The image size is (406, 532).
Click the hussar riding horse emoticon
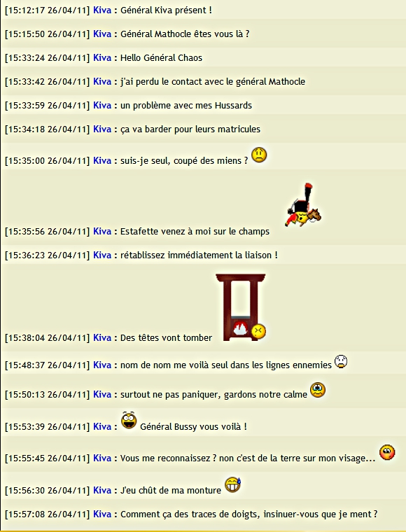click(x=303, y=205)
